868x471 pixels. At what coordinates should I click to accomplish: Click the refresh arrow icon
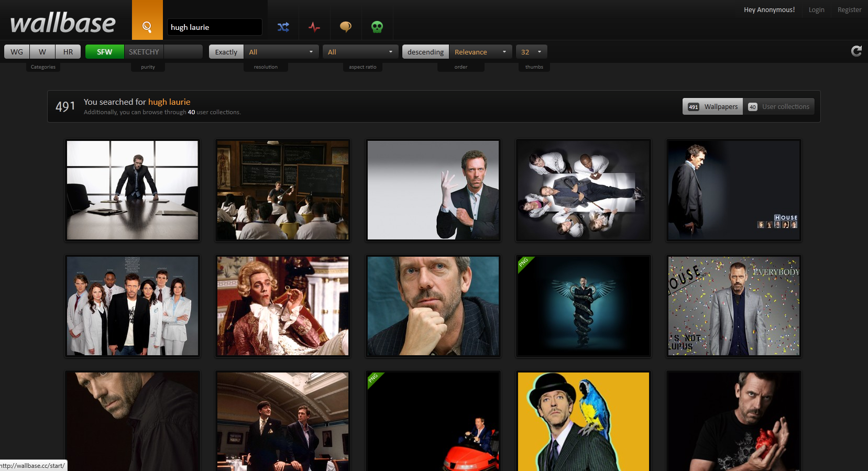coord(856,51)
